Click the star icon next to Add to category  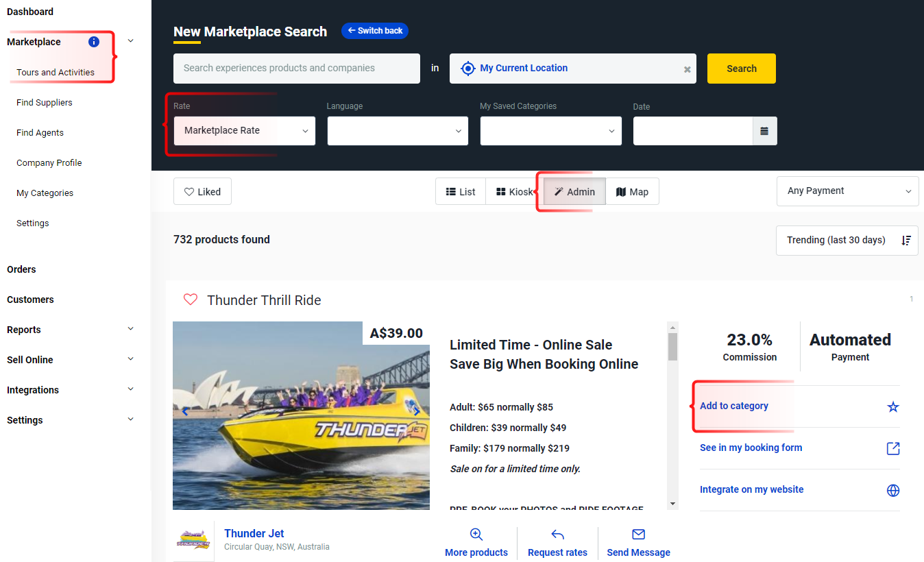tap(893, 407)
